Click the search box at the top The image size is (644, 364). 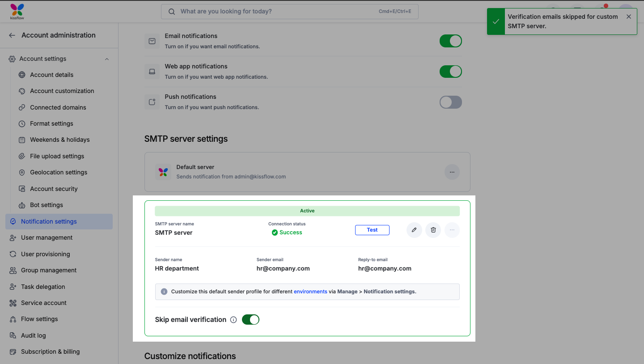(x=289, y=12)
